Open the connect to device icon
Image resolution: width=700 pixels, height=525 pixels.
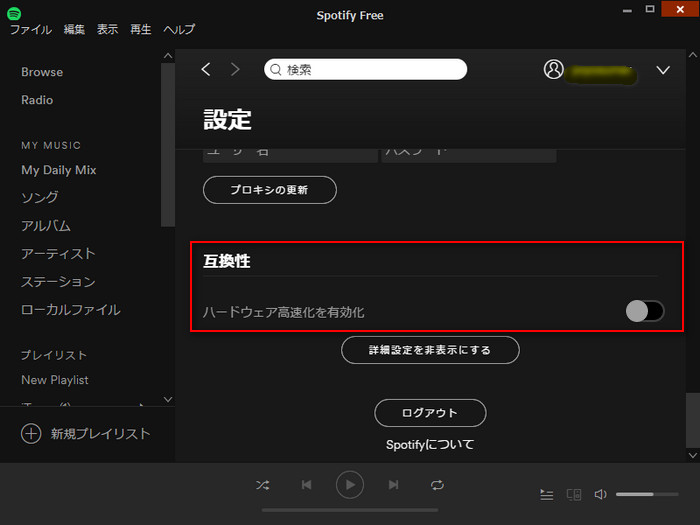[x=574, y=495]
